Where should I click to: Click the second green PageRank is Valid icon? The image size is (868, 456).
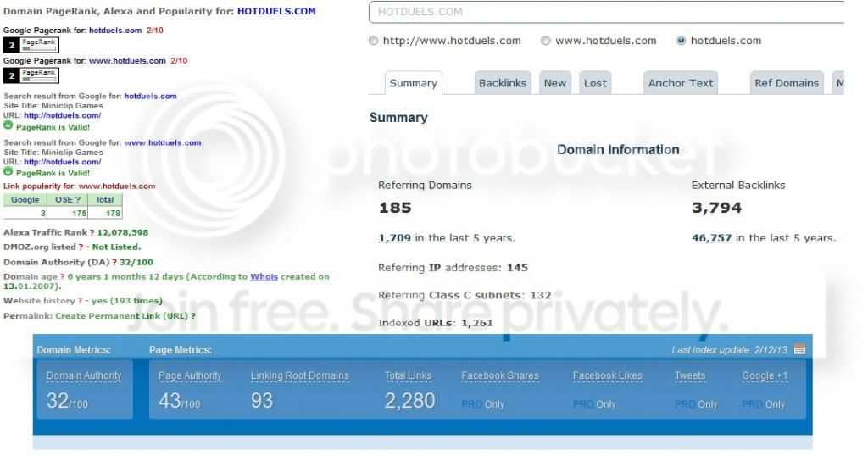[x=8, y=171]
